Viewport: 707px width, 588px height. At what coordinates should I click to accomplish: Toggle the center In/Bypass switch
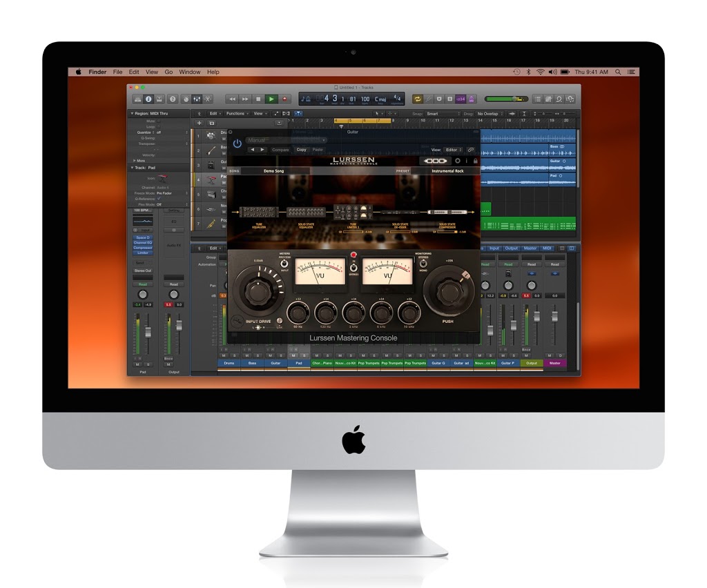click(x=353, y=264)
